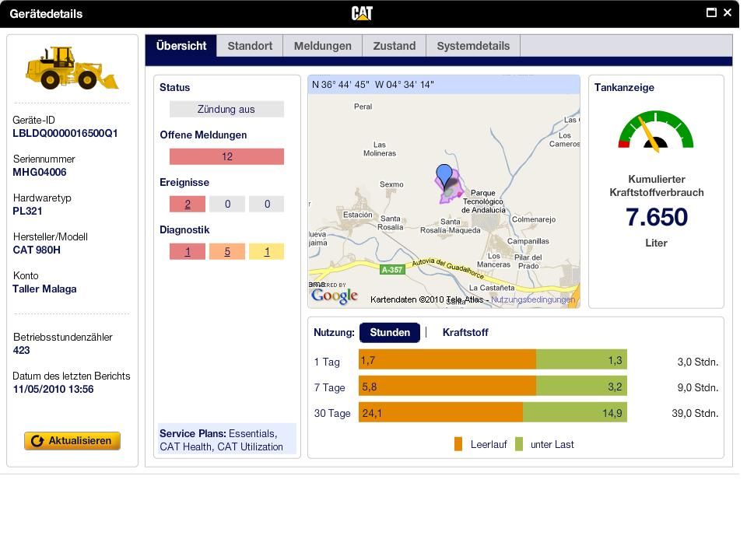This screenshot has width=747, height=560.
Task: Click the Peral label on the map
Action: 363,107
